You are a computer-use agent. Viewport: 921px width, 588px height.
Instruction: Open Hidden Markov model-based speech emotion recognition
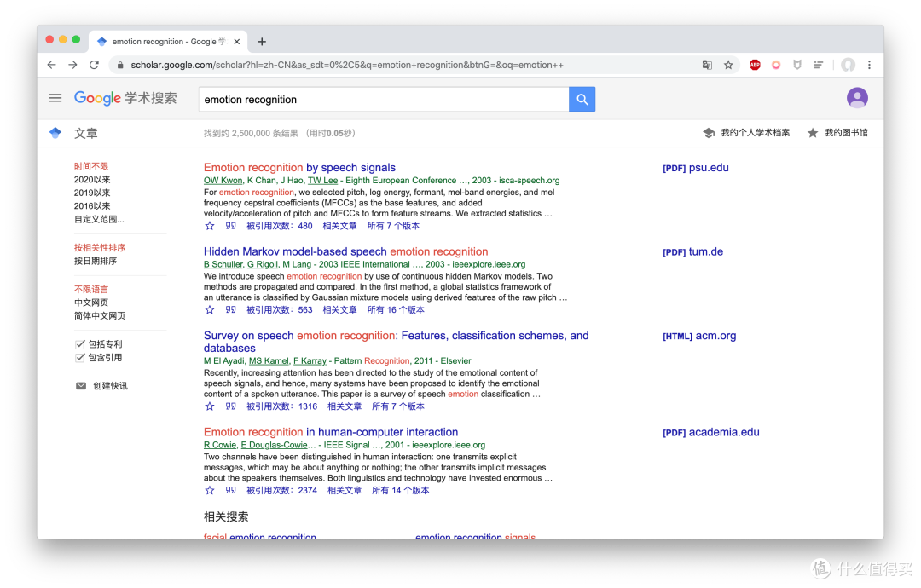pyautogui.click(x=346, y=251)
